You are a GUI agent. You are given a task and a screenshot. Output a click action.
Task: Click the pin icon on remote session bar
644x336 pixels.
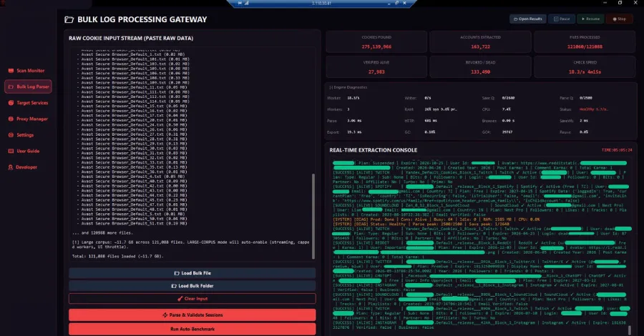pyautogui.click(x=240, y=4)
